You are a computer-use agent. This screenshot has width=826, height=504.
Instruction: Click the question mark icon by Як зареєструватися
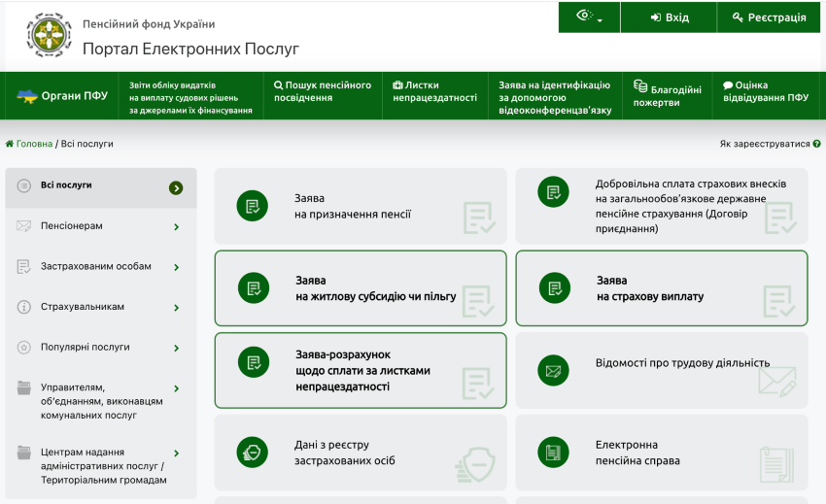(x=816, y=144)
